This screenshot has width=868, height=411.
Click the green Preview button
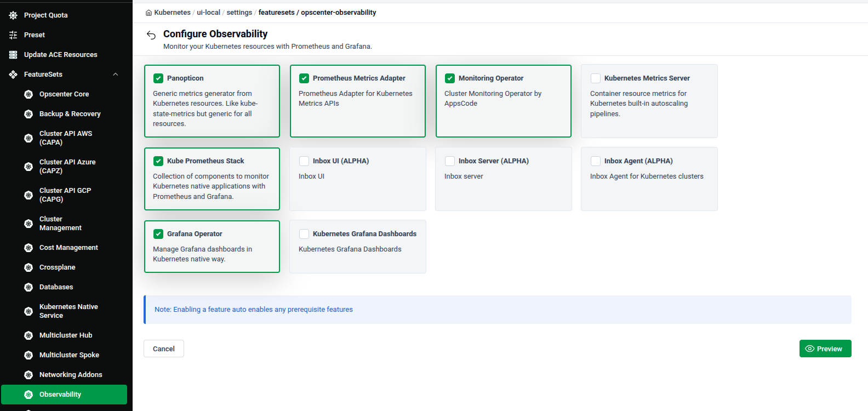pyautogui.click(x=825, y=349)
